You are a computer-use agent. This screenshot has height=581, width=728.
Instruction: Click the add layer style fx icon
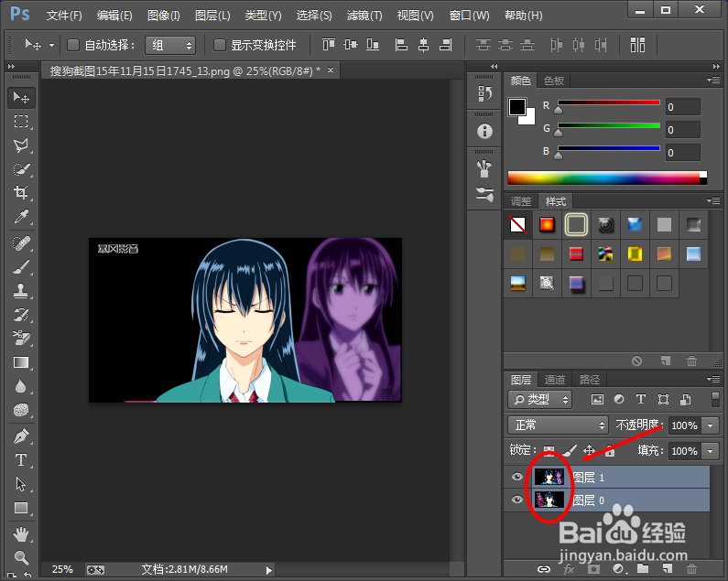click(569, 569)
